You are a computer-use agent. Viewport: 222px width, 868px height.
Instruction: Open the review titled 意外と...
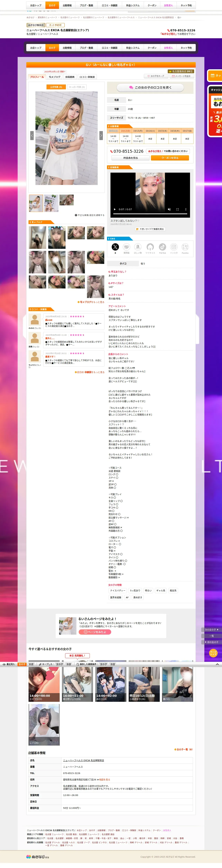pos(50,338)
